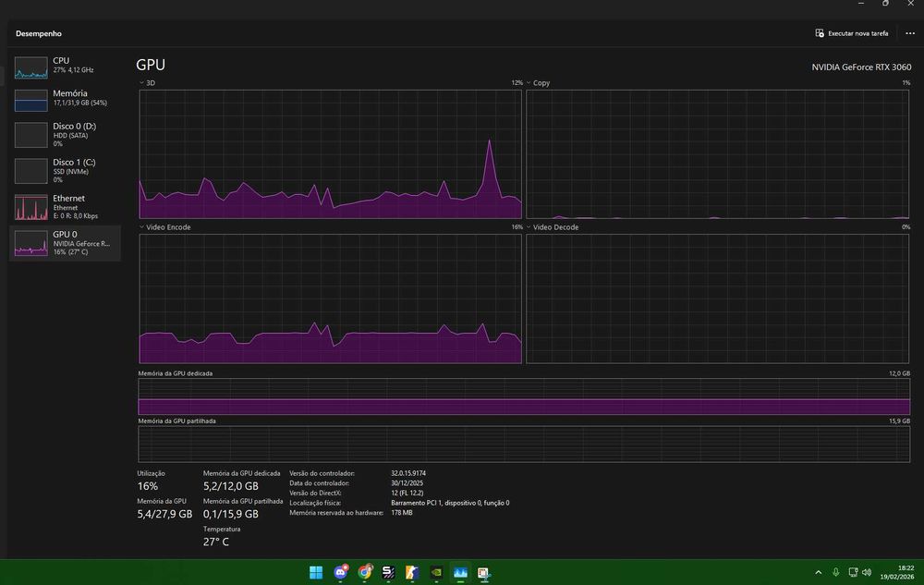Click the Video Encode usage graph
Viewport: 924px width, 585px height.
[331, 299]
